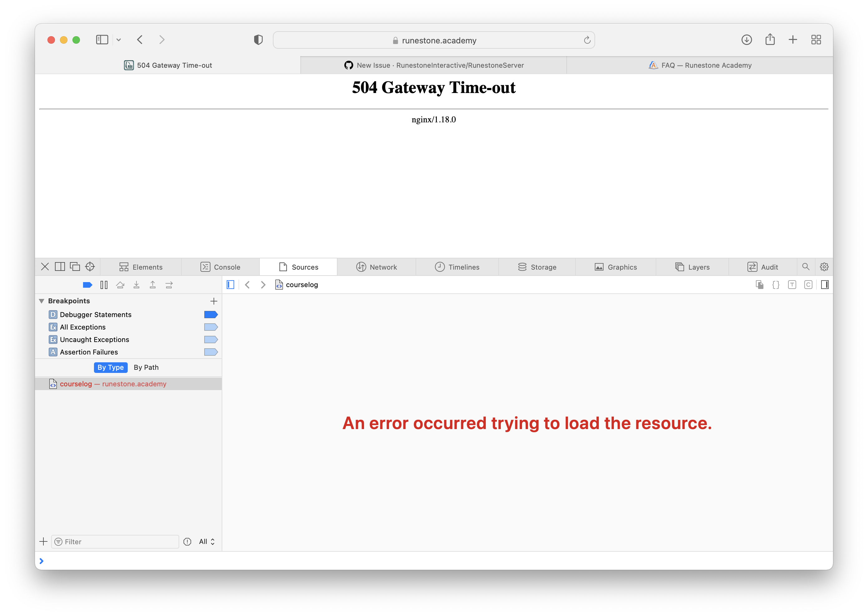Toggle All Exceptions breakpoint
Screen dimensions: 868x616
coord(211,327)
